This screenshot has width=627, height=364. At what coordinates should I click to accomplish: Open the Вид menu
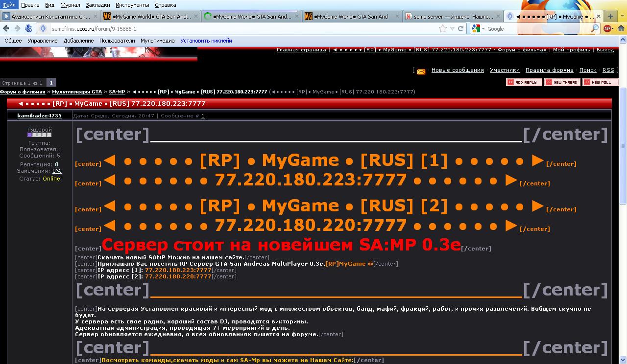tap(49, 5)
